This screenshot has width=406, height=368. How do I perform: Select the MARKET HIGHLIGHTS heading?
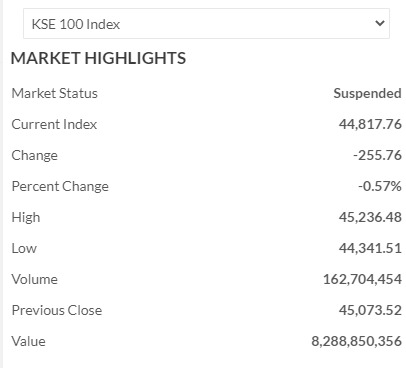click(x=98, y=58)
